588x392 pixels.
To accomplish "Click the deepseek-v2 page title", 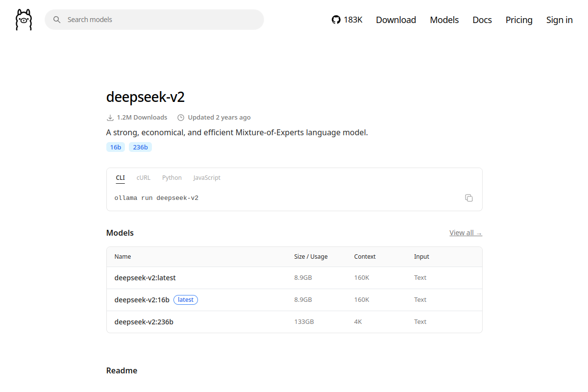I will [146, 97].
